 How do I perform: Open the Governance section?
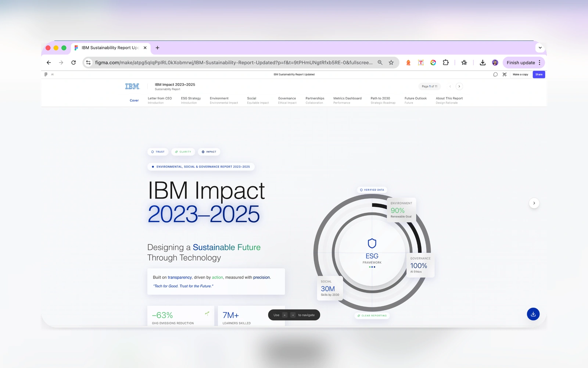click(287, 100)
